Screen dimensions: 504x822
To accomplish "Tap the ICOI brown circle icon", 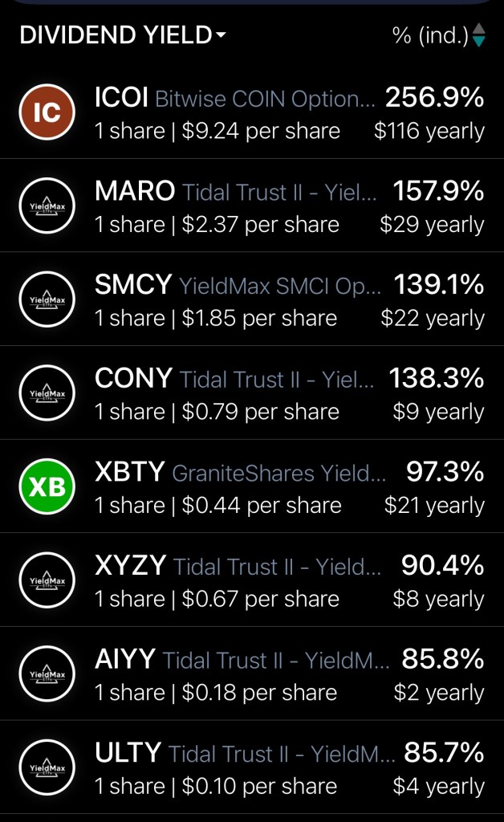I will (x=47, y=112).
